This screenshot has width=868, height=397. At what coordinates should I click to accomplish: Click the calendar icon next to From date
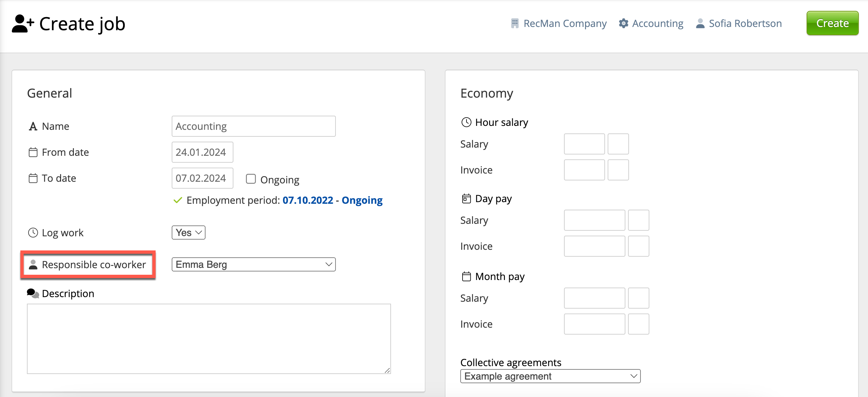(x=33, y=152)
